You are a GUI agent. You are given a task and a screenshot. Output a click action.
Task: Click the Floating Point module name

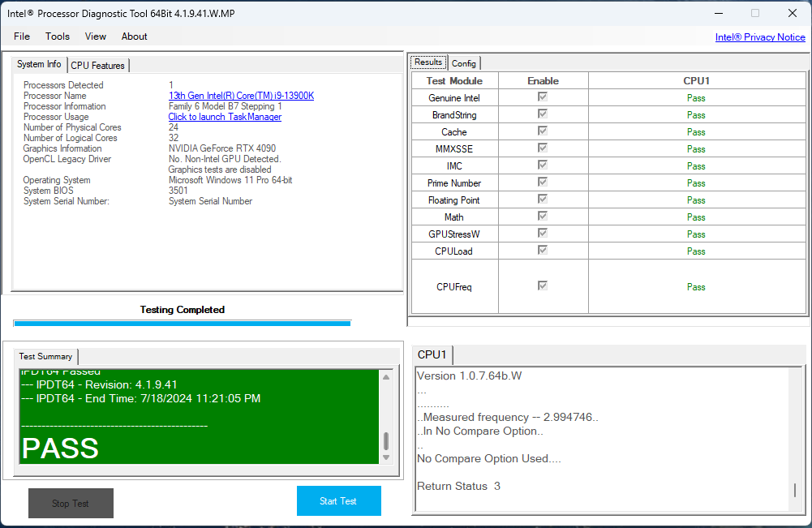[x=454, y=200]
